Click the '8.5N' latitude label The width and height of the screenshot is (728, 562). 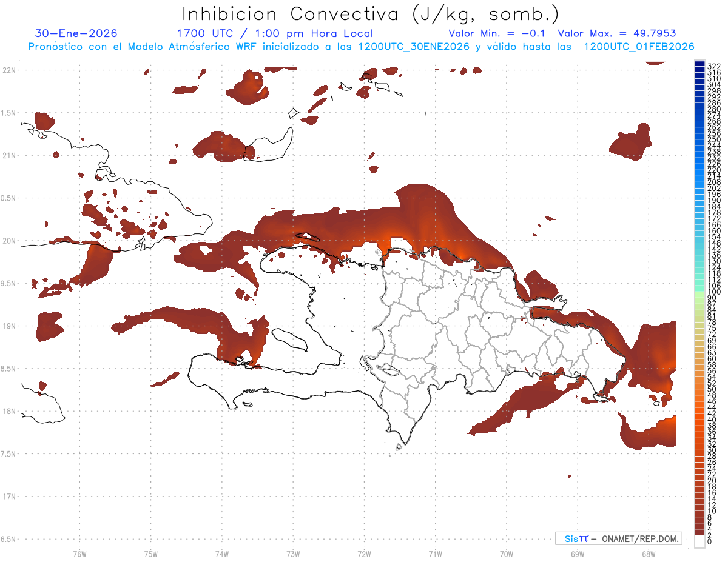tap(9, 369)
